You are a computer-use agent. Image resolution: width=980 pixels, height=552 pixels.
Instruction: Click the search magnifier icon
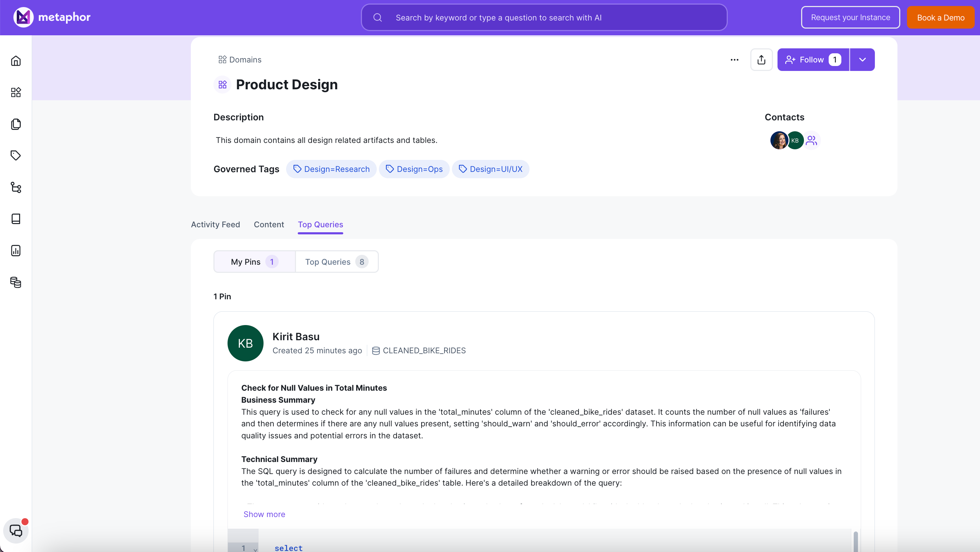point(377,18)
